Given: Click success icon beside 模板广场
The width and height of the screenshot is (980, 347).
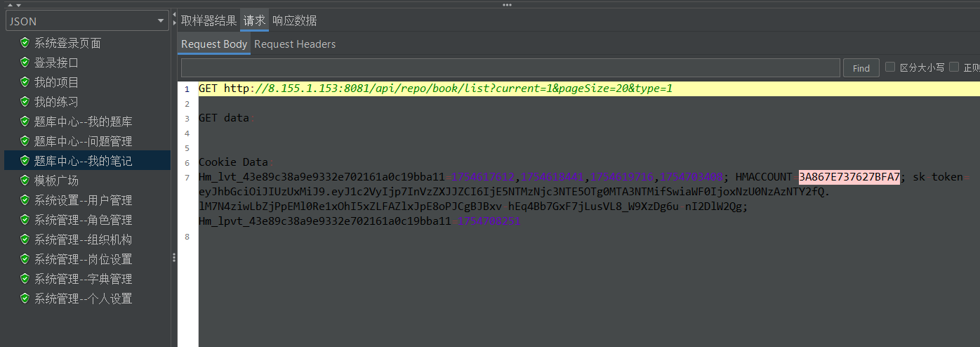Looking at the screenshot, I should tap(25, 181).
